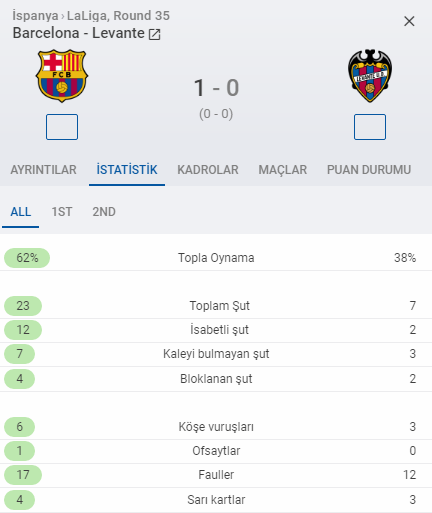The height and width of the screenshot is (513, 432).
Task: Open the KADROLAR tab
Action: click(x=208, y=170)
